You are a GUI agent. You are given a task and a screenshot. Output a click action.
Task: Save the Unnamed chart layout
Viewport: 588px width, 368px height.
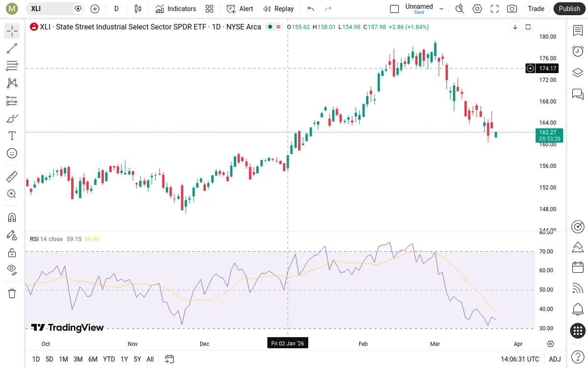tap(419, 12)
